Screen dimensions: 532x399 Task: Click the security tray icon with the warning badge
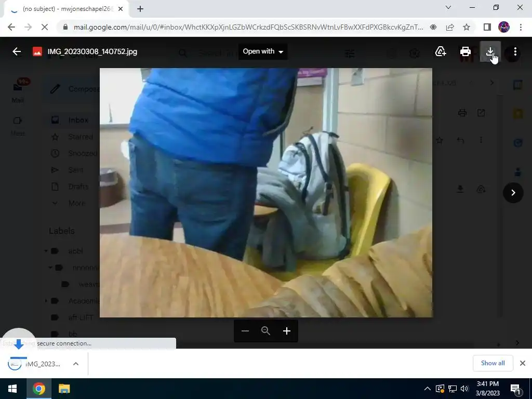pos(440,389)
